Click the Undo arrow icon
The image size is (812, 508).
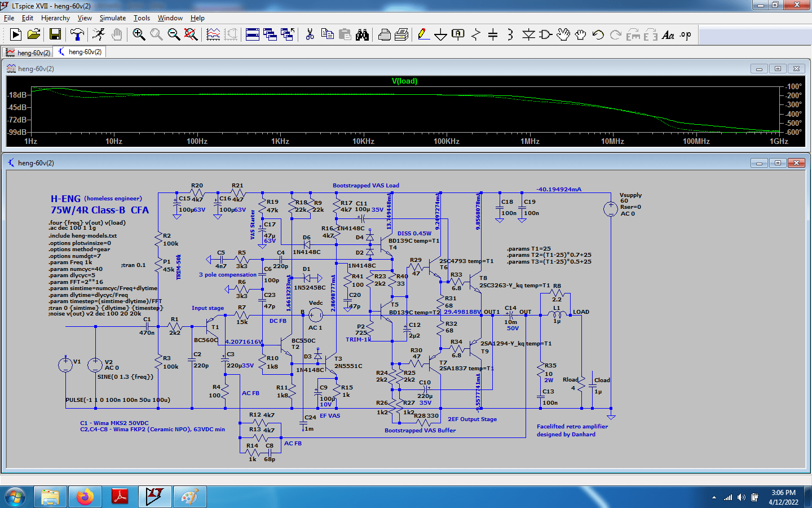click(598, 35)
